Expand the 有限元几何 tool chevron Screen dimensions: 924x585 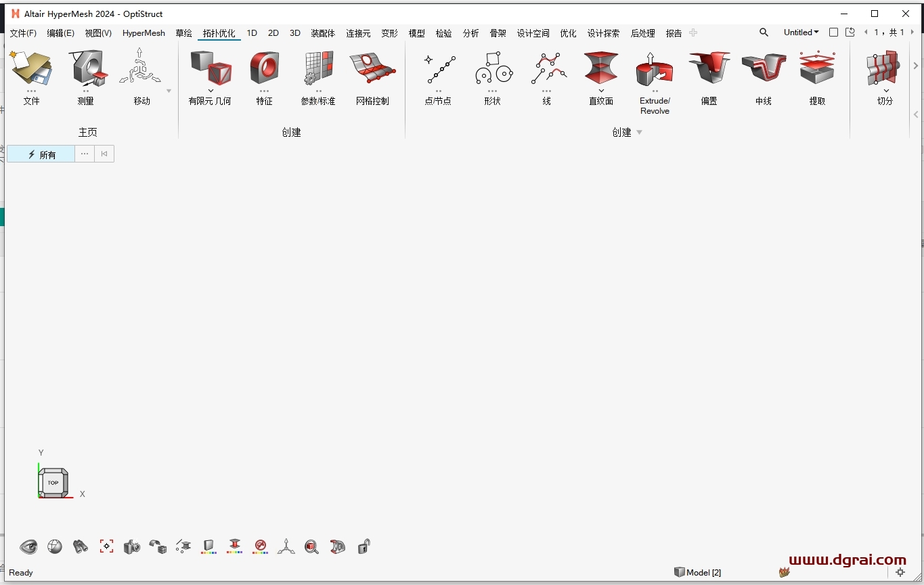click(x=211, y=91)
